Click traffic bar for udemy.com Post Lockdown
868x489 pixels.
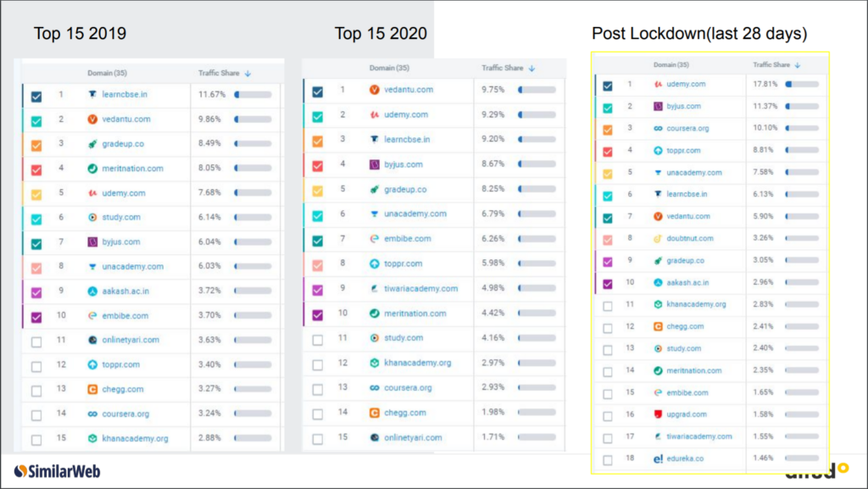point(802,84)
